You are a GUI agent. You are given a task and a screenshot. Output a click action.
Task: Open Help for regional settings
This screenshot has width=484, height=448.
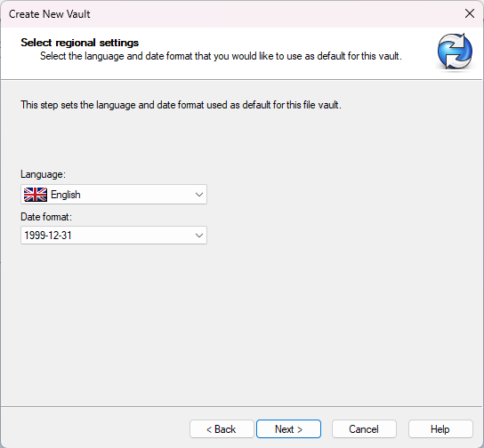click(440, 428)
